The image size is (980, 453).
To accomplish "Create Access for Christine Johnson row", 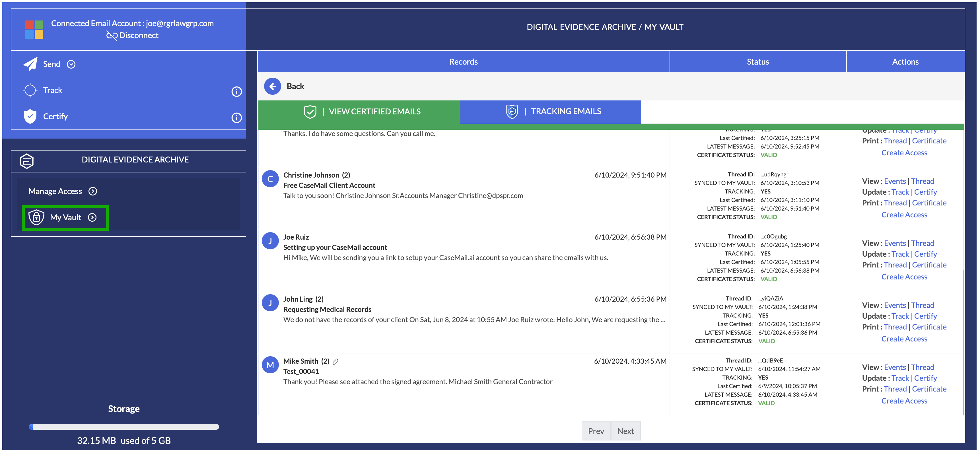I will point(904,215).
